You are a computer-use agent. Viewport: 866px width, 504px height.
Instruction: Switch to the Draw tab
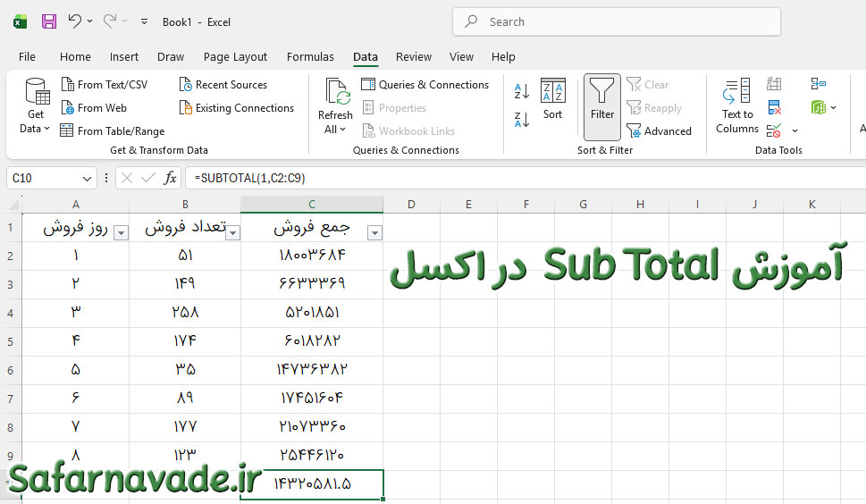click(x=171, y=57)
